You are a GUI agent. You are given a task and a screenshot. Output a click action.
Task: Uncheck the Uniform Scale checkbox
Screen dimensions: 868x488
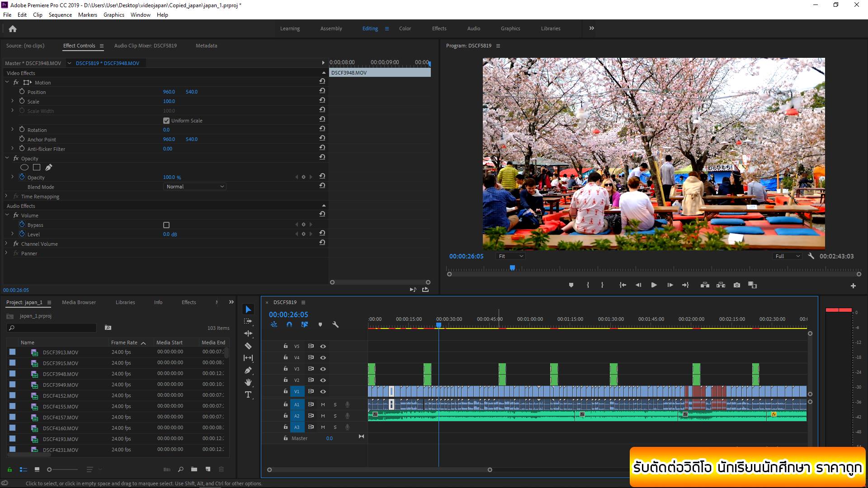coord(166,121)
